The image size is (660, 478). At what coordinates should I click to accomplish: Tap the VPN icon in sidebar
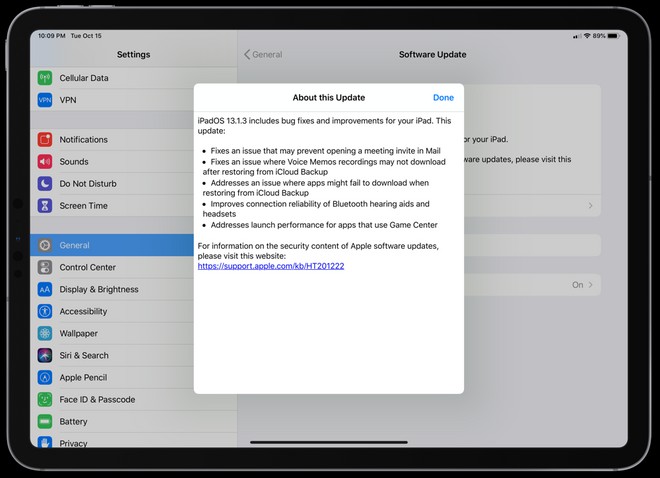pos(45,100)
